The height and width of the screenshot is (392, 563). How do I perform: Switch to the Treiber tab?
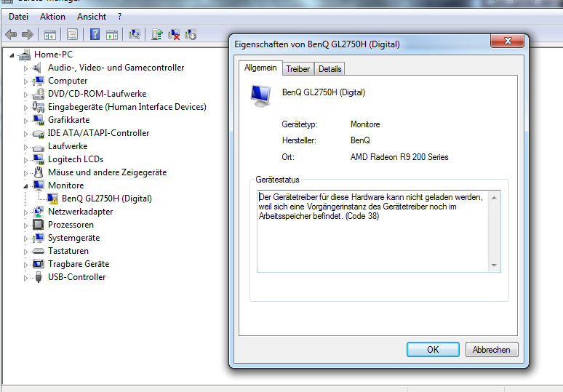click(298, 69)
